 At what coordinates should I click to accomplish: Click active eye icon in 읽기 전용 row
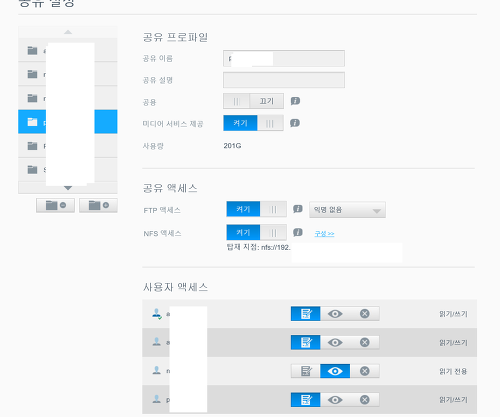tap(335, 371)
